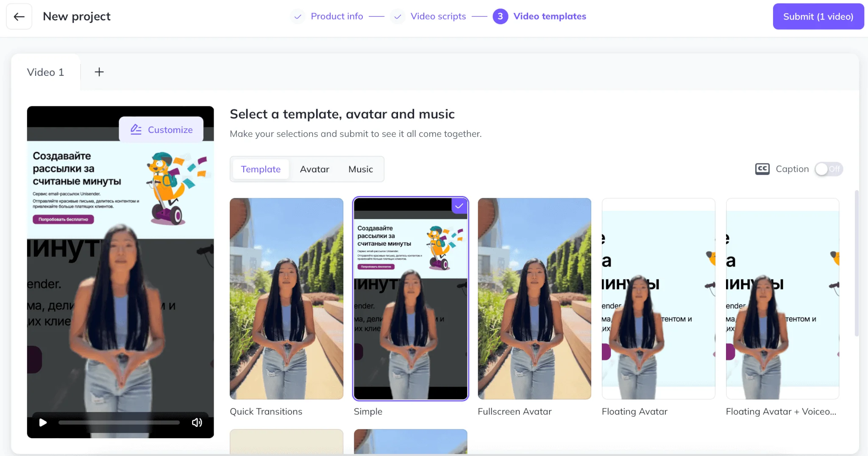This screenshot has height=456, width=868.
Task: Click the Product info checkmark icon
Action: (298, 17)
